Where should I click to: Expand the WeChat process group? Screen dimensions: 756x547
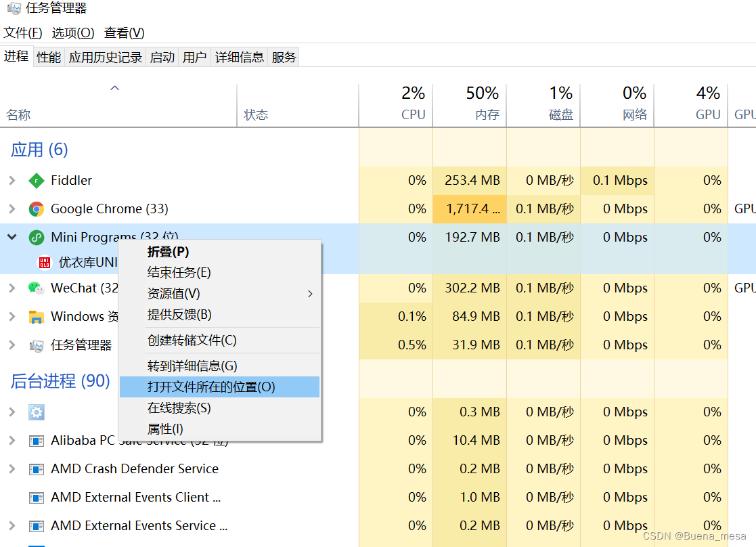coord(12,288)
